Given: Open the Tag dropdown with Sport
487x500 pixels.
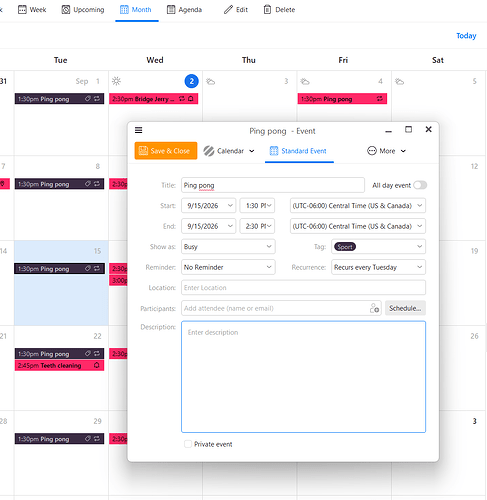Looking at the screenshot, I should (378, 247).
